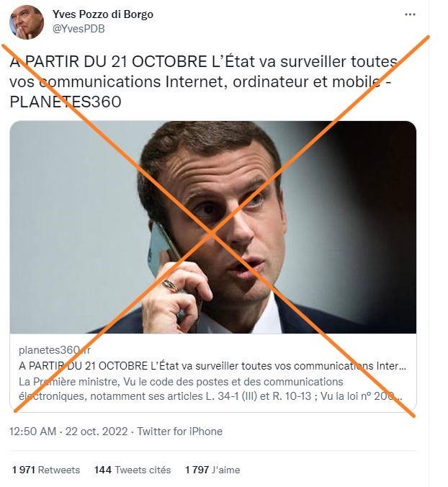Viewport: 448px width, 487px height.
Task: Click the 1 797 likes number
Action: pos(197,470)
